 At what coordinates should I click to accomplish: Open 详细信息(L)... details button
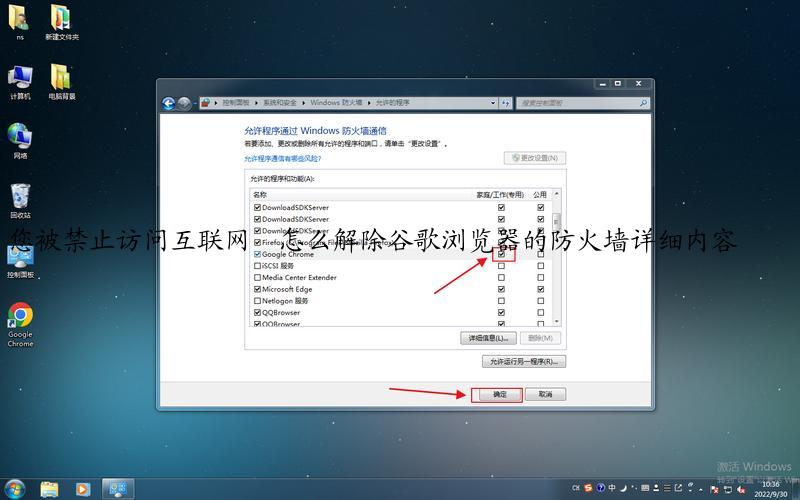pyautogui.click(x=488, y=338)
